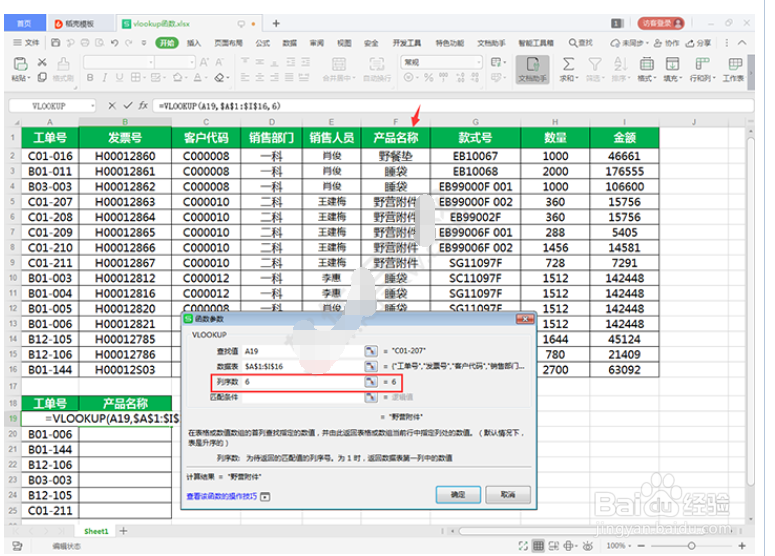Open the File (文件) menu
775x556 pixels.
point(26,43)
